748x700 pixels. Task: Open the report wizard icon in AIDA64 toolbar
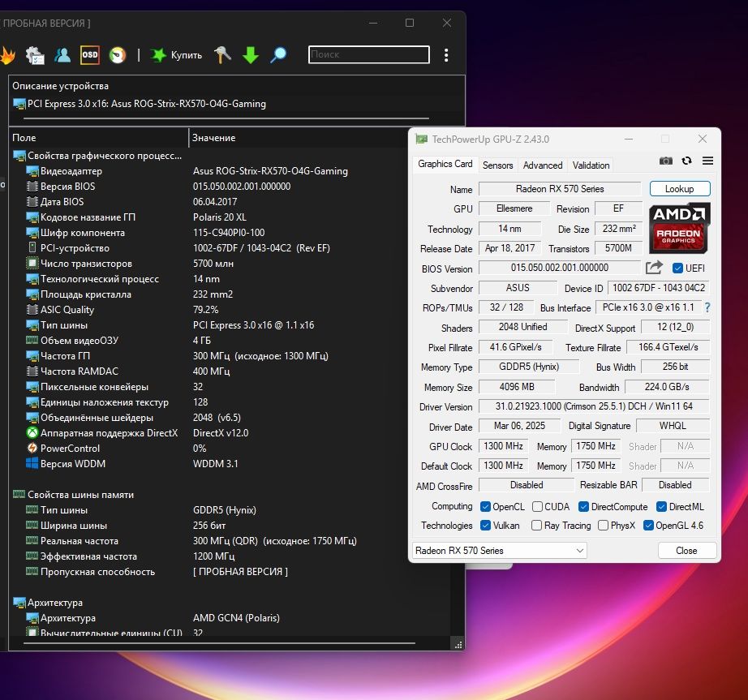(35, 55)
